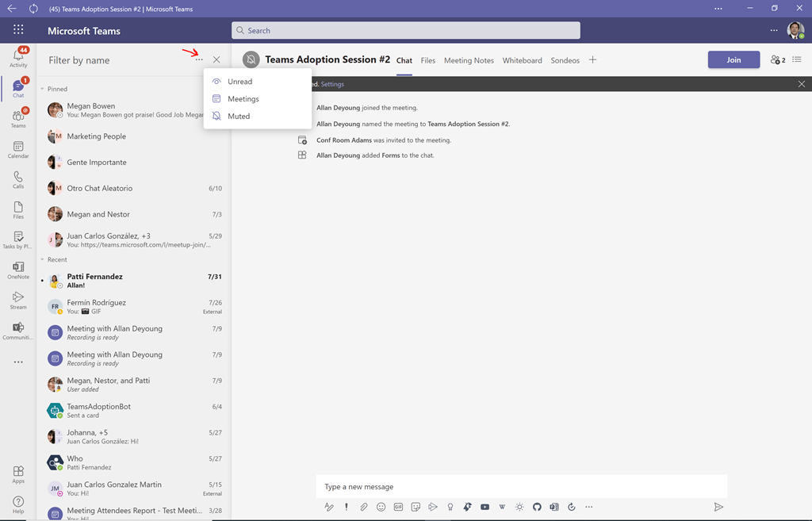
Task: Go back with title bar arrow
Action: point(11,8)
